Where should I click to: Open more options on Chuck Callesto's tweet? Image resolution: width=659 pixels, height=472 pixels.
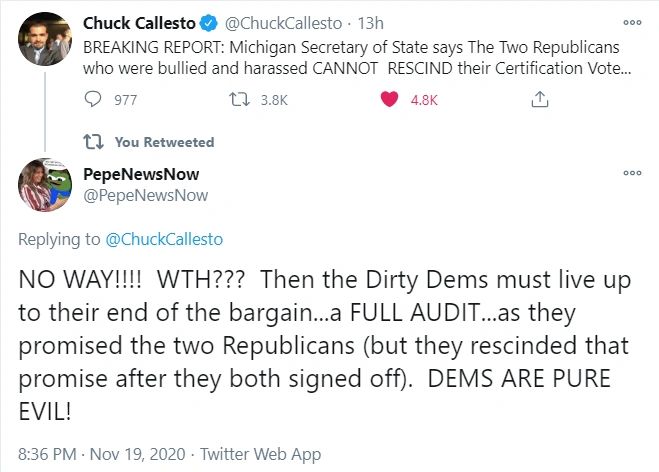click(630, 22)
